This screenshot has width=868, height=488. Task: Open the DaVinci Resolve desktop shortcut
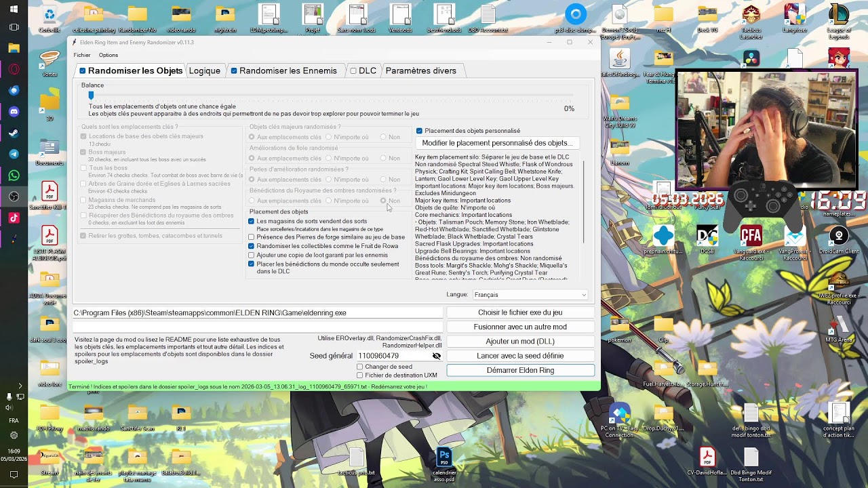point(751,59)
